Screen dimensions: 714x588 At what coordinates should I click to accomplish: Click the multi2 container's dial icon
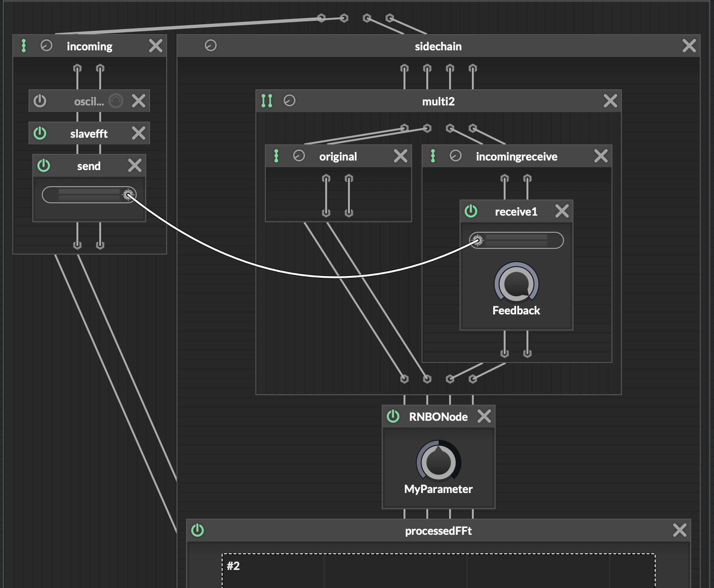[290, 101]
